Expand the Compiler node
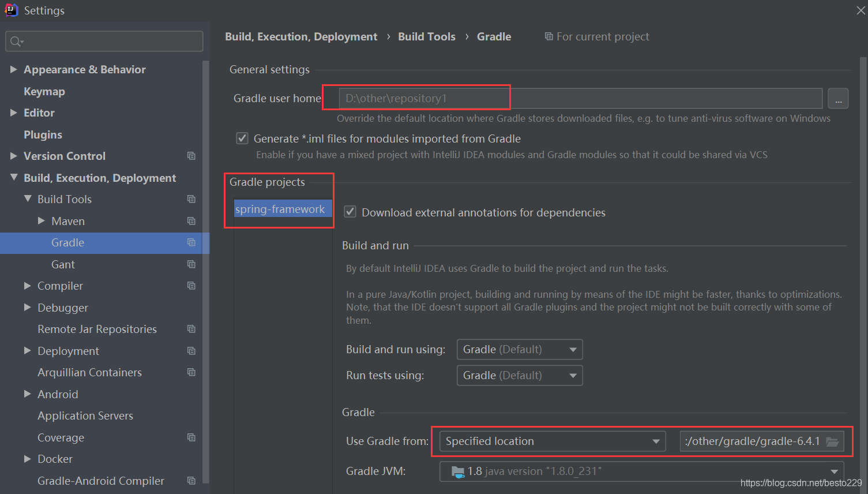 pos(28,286)
